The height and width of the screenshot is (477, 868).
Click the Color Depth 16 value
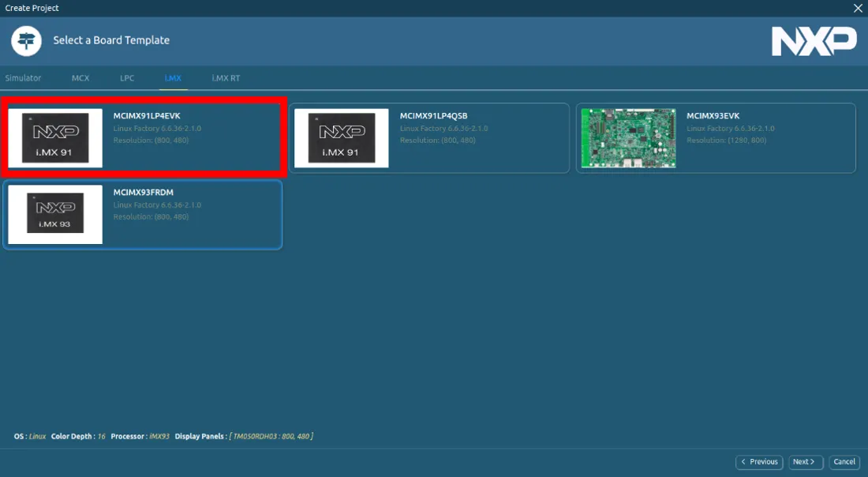coord(101,437)
